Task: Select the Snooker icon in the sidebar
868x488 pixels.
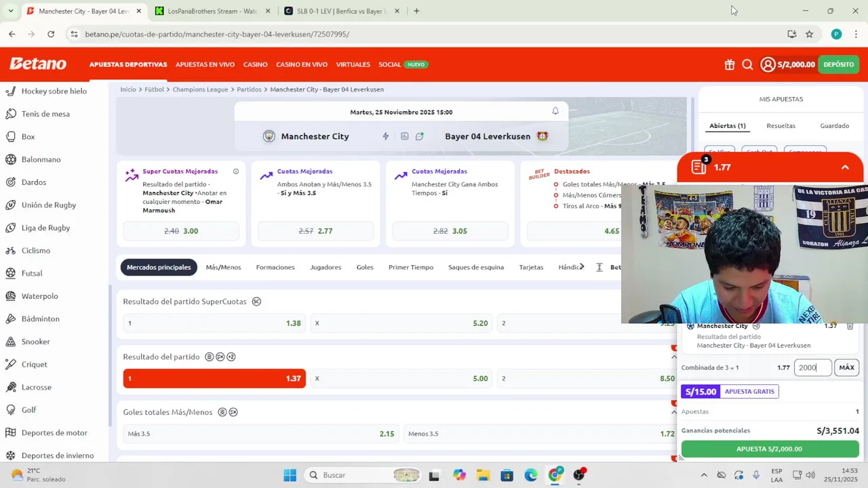Action: tap(11, 342)
